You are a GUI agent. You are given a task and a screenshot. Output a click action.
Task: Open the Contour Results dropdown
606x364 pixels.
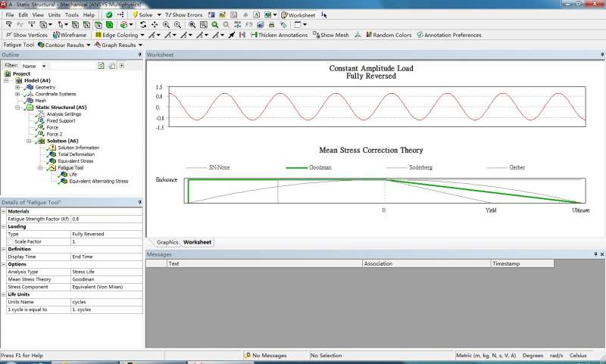(x=64, y=45)
